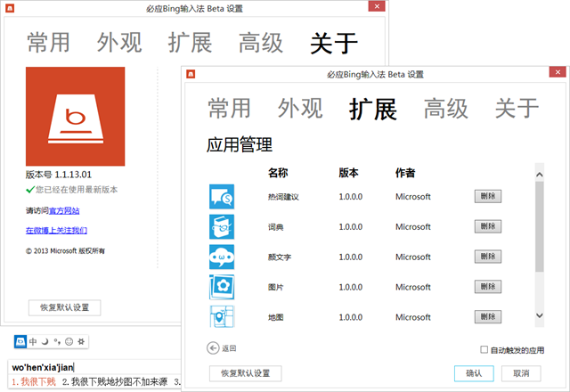Open the 高级 tab in the front window
Image resolution: width=570 pixels, height=392 pixels.
445,109
